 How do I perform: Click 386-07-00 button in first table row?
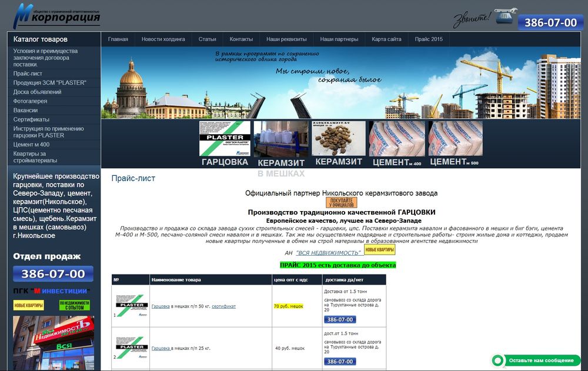coord(340,320)
